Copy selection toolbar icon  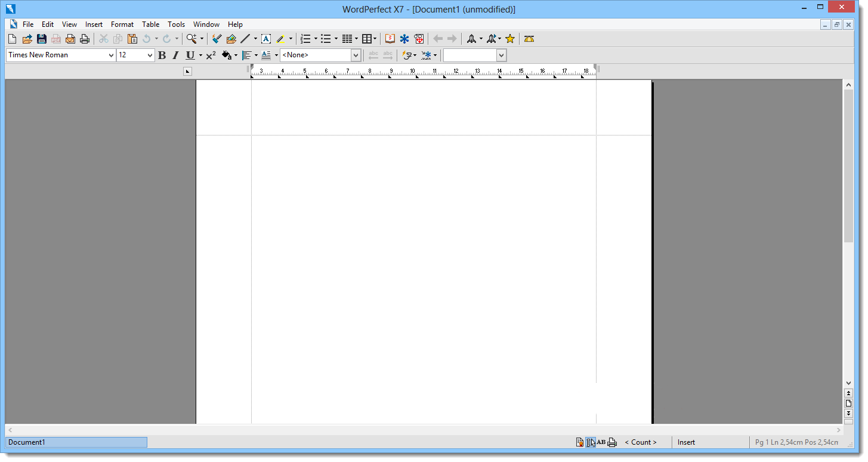coord(118,39)
